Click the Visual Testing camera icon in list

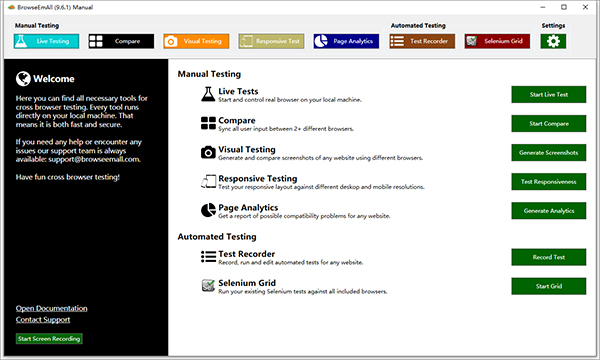click(x=208, y=152)
